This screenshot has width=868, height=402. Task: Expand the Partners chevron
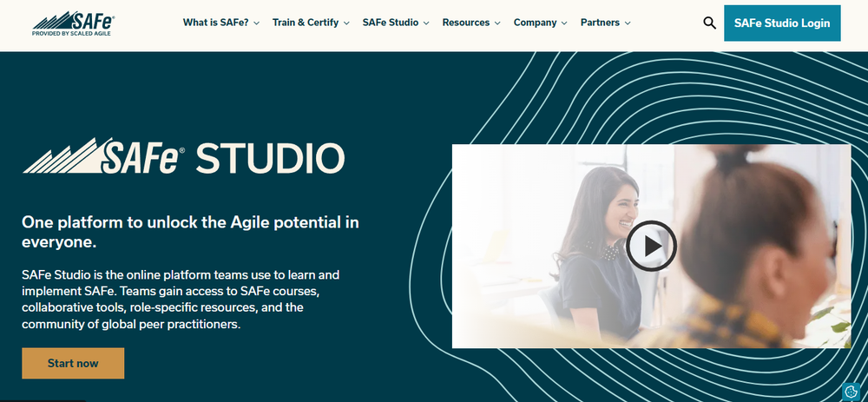pyautogui.click(x=628, y=23)
